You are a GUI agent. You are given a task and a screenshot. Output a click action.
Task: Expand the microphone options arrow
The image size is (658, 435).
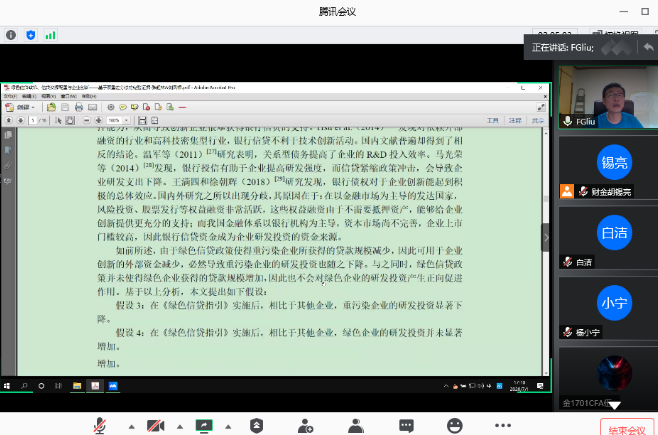(x=132, y=427)
